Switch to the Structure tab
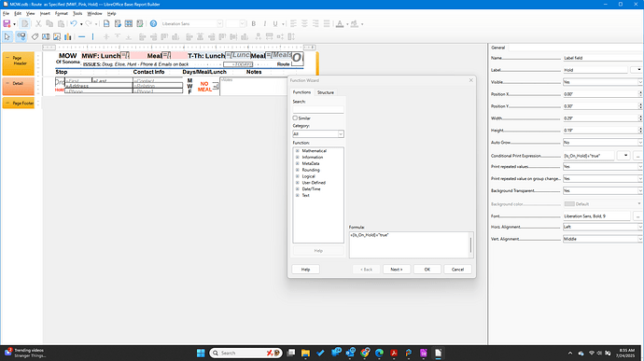 click(326, 92)
